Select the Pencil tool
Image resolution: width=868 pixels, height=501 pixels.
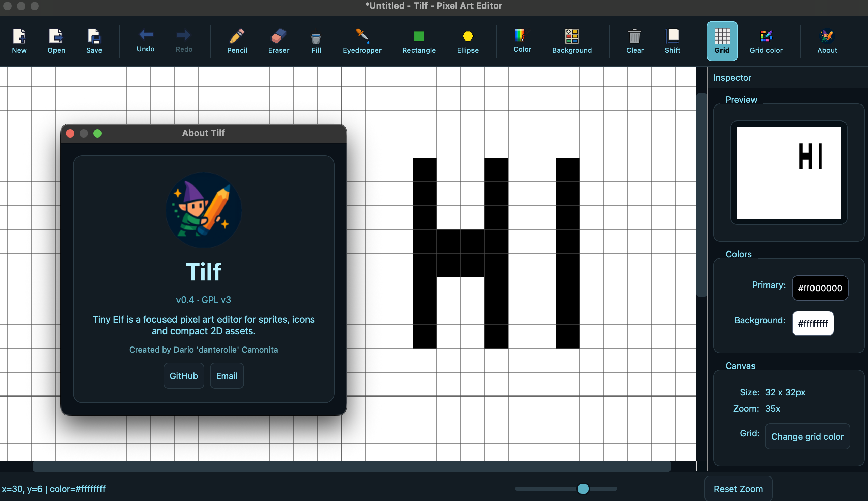pyautogui.click(x=237, y=41)
